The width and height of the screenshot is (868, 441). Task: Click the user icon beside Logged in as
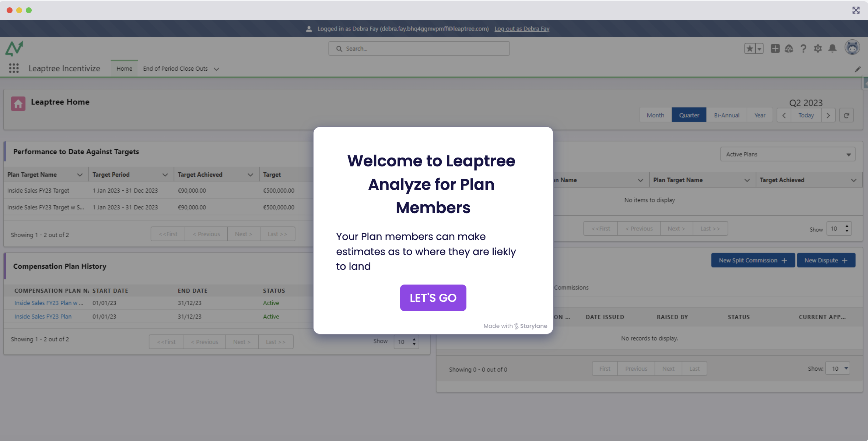pyautogui.click(x=309, y=29)
